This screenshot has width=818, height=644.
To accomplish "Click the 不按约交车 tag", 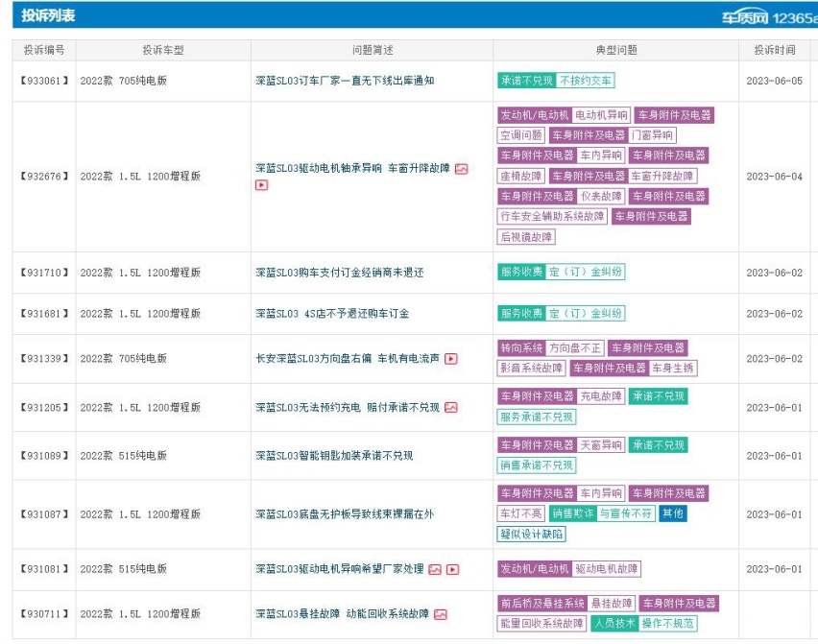I will [586, 81].
